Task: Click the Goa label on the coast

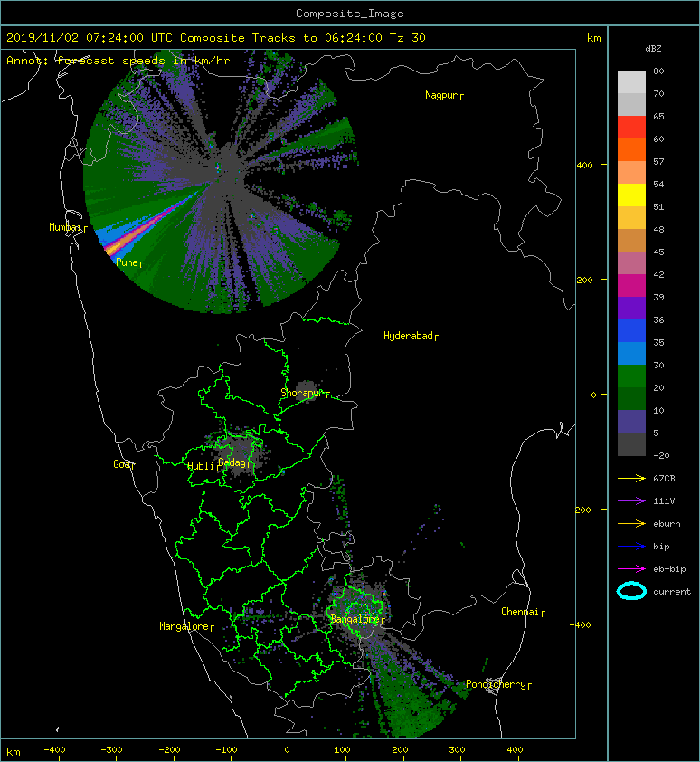Action: [x=124, y=464]
